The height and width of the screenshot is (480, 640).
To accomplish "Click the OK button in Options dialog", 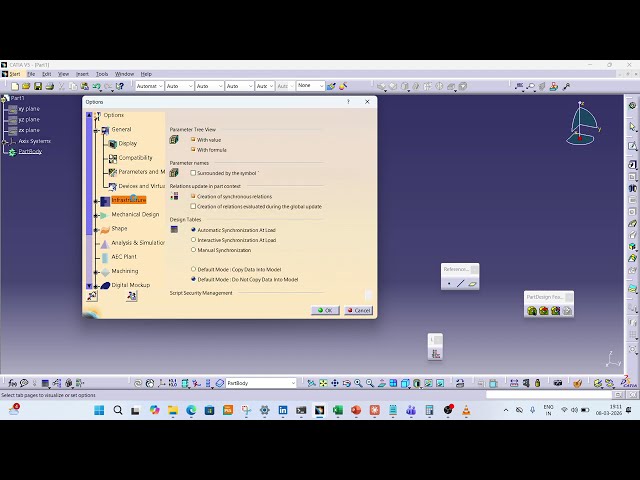I will 325,310.
